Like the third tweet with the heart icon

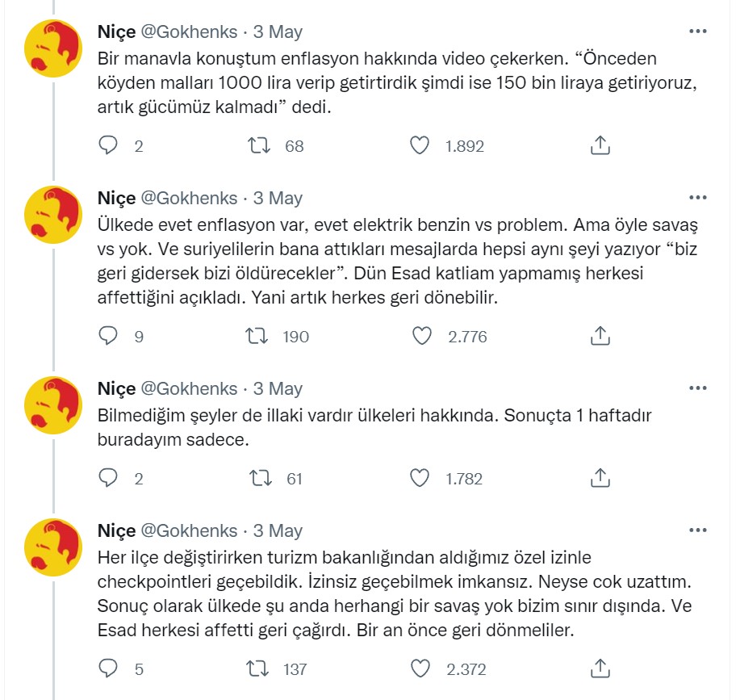(420, 478)
